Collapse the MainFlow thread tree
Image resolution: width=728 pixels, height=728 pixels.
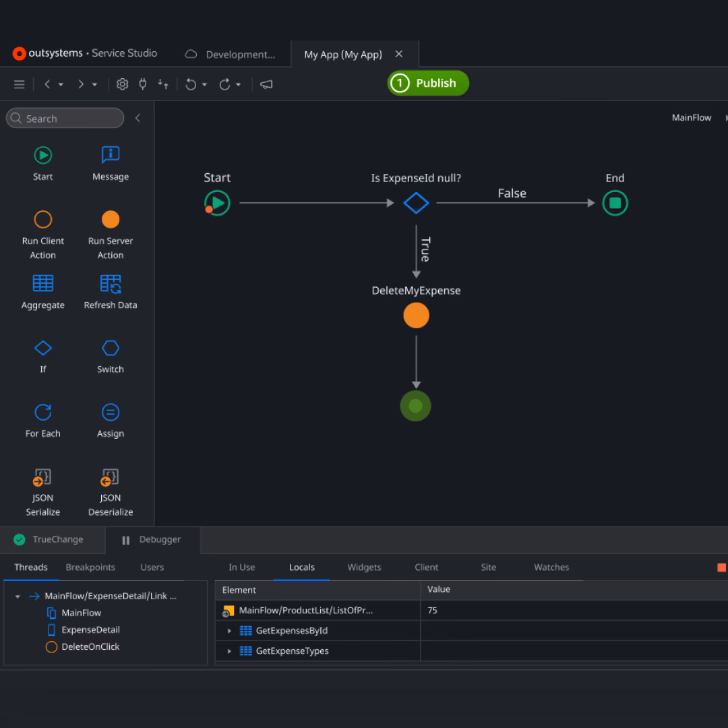pos(16,596)
